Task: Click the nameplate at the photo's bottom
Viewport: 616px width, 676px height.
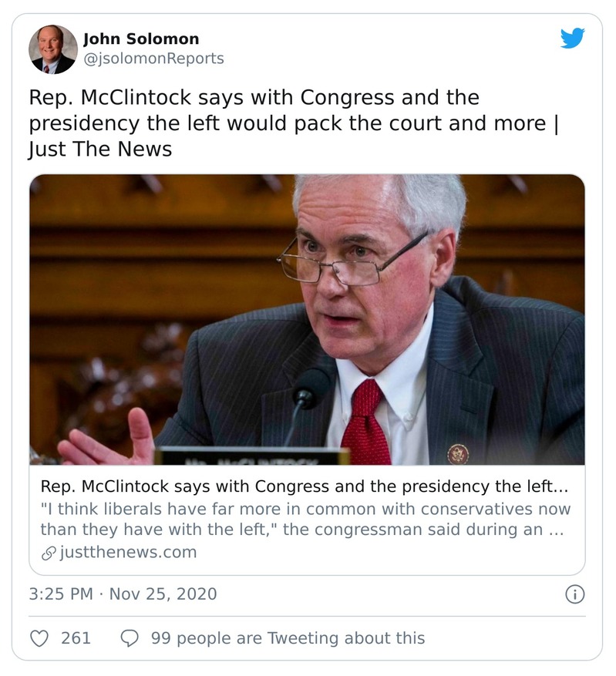Action: coord(251,456)
